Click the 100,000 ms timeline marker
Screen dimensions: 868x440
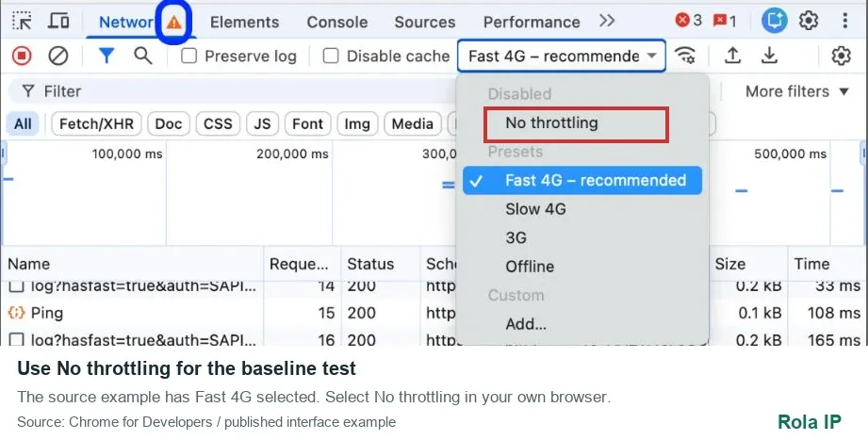coord(127,154)
